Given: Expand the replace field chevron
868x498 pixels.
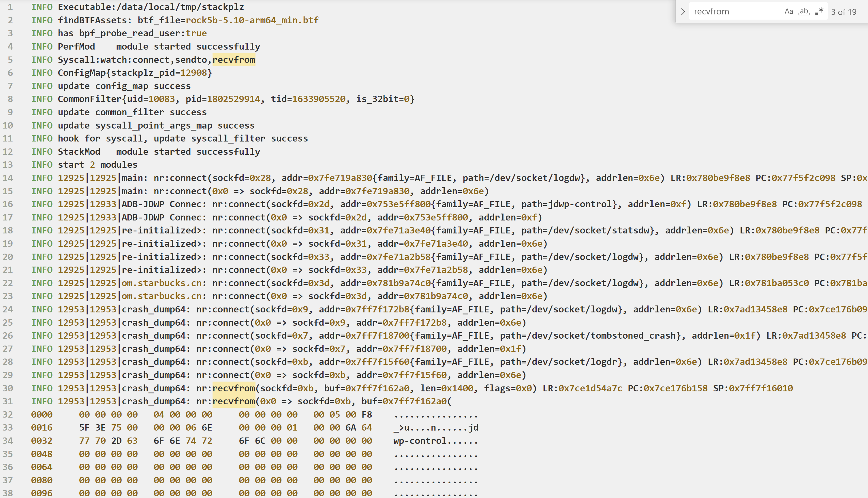Looking at the screenshot, I should click(x=683, y=12).
